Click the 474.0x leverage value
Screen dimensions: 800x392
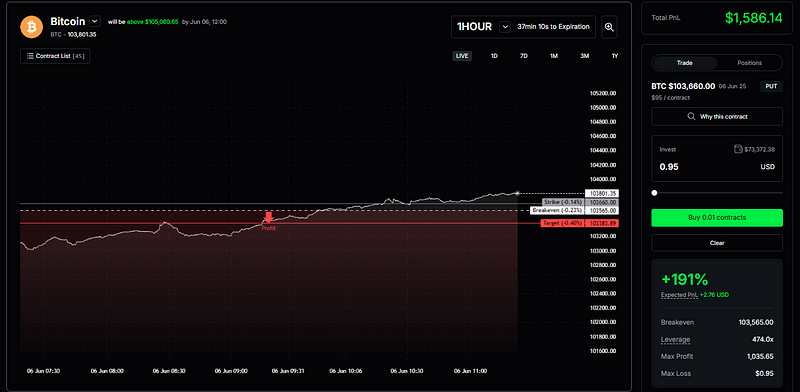(763, 339)
